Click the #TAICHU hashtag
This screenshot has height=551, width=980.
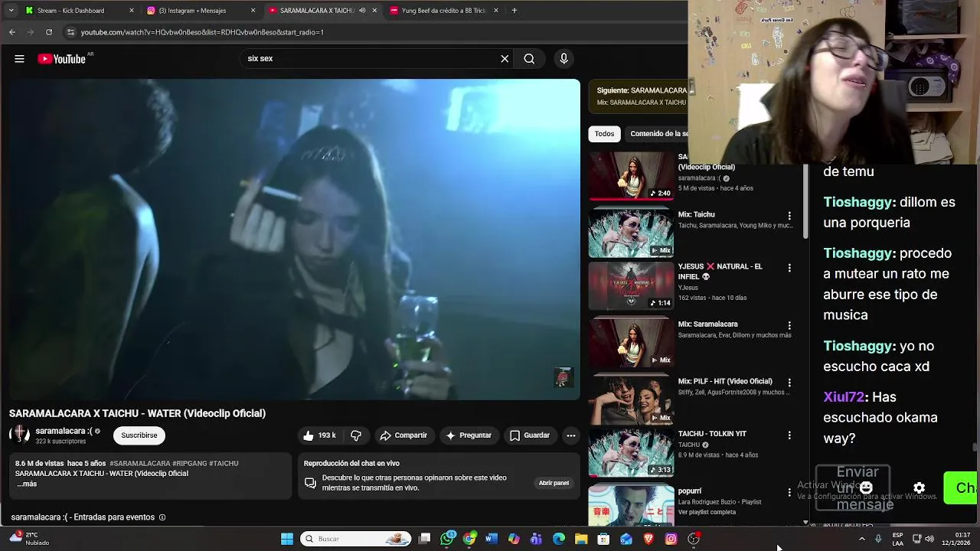(x=224, y=464)
